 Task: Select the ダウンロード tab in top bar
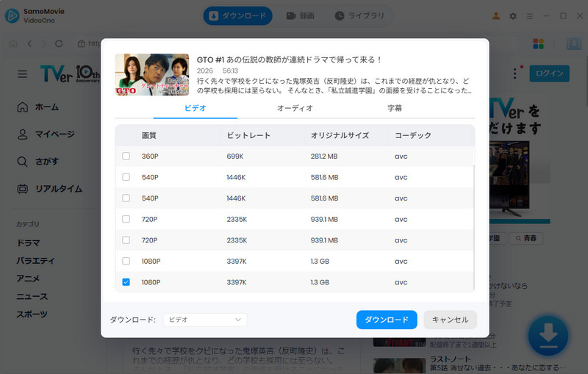(x=237, y=15)
